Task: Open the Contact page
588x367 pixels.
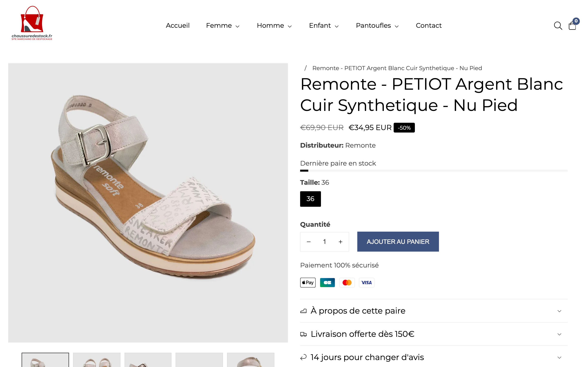Action: tap(429, 25)
